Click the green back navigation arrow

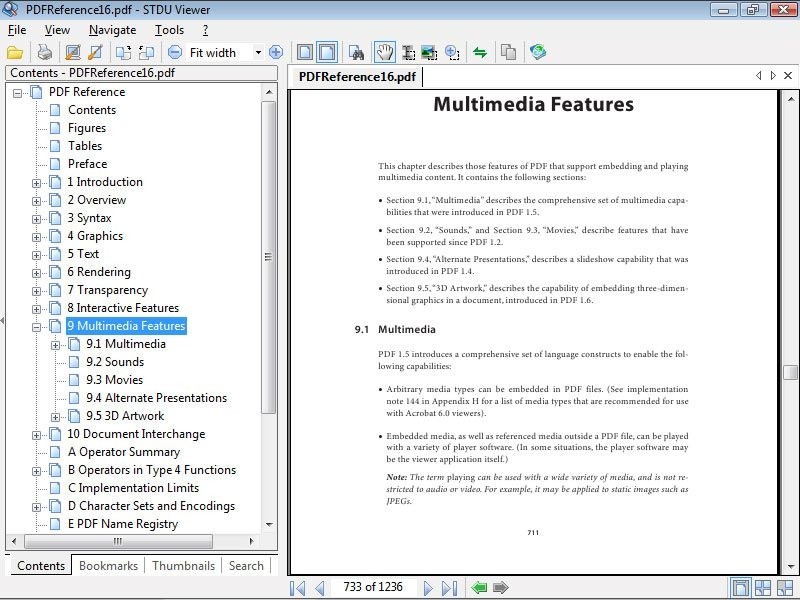480,588
